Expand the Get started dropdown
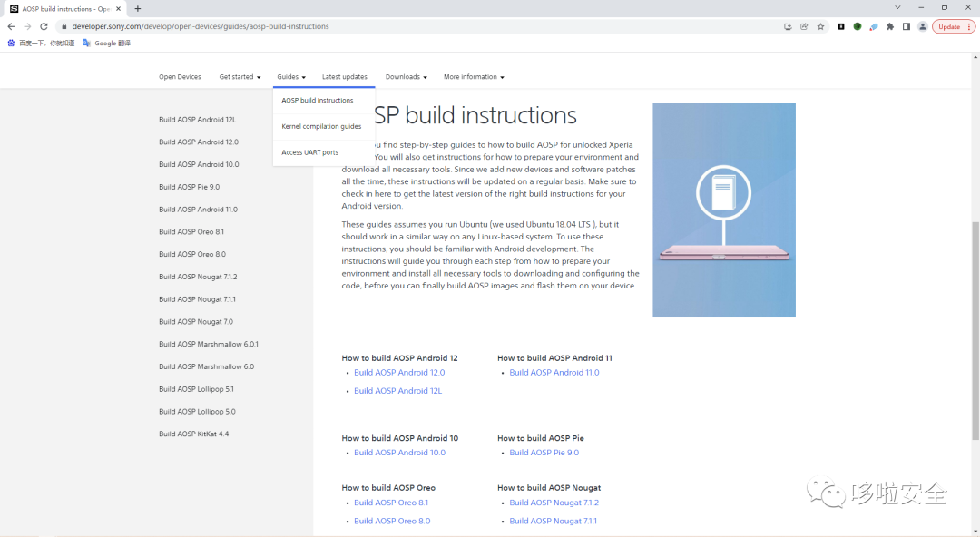This screenshot has height=537, width=980. point(240,77)
